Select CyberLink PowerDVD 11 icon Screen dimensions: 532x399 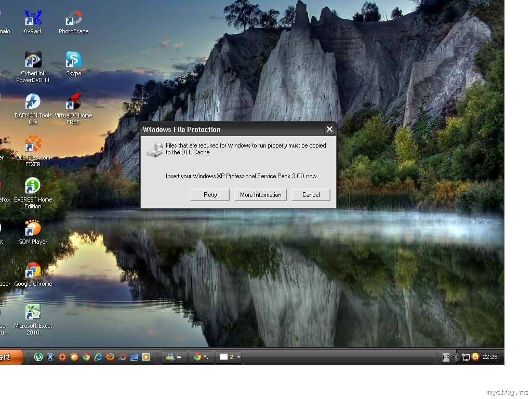(33, 67)
